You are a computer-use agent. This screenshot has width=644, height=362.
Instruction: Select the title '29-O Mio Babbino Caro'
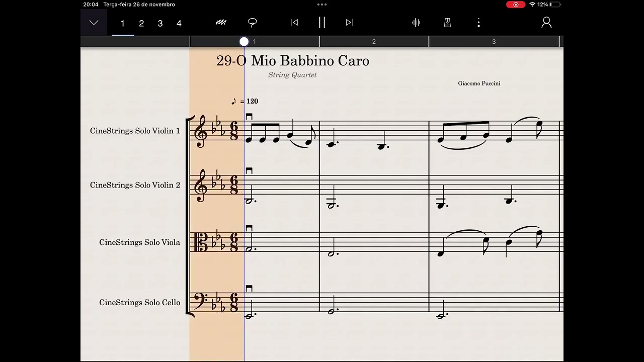tap(293, 61)
